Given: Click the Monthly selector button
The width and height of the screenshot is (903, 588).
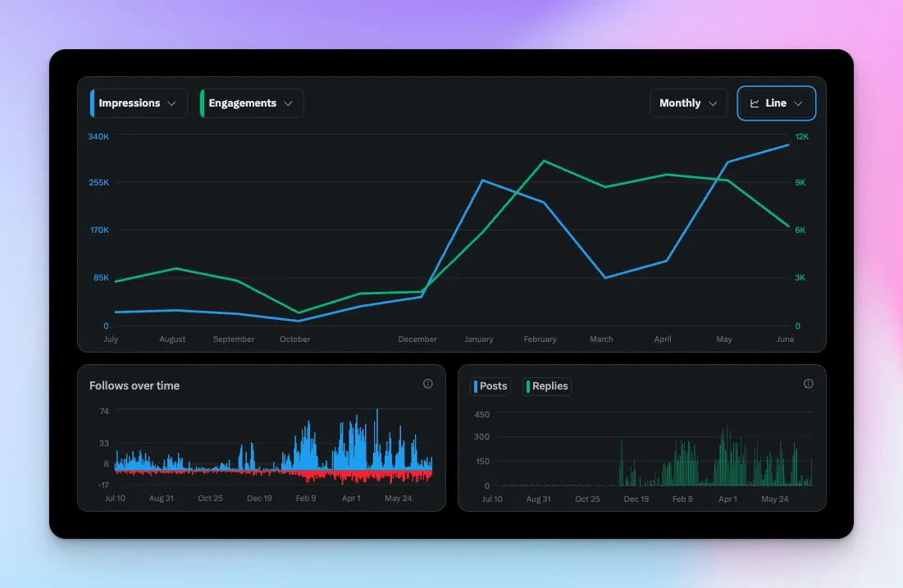Looking at the screenshot, I should (688, 103).
